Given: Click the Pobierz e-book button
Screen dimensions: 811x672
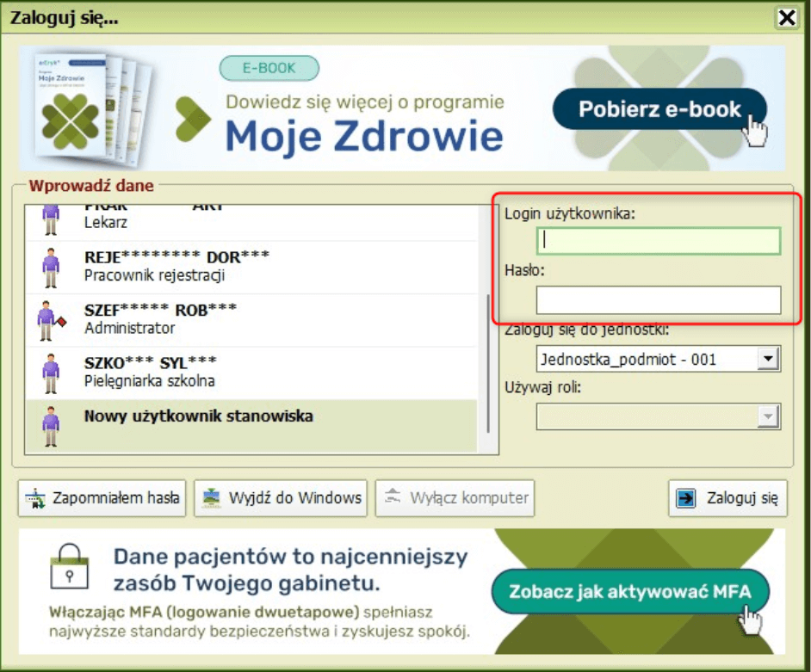Looking at the screenshot, I should point(659,109).
